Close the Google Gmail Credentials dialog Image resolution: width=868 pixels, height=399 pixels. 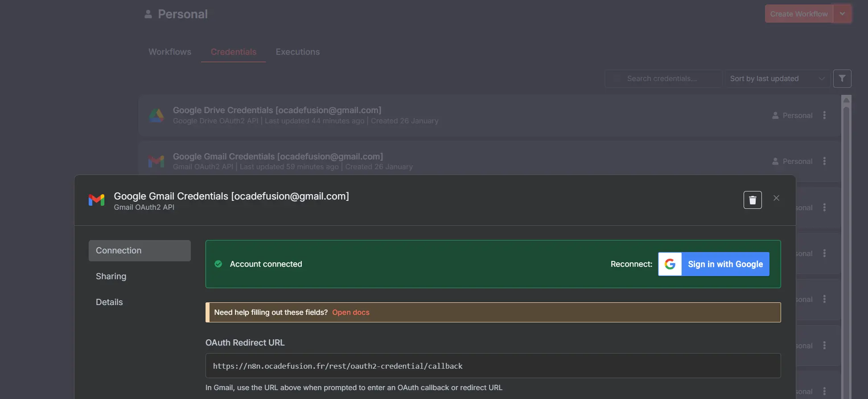(x=776, y=198)
